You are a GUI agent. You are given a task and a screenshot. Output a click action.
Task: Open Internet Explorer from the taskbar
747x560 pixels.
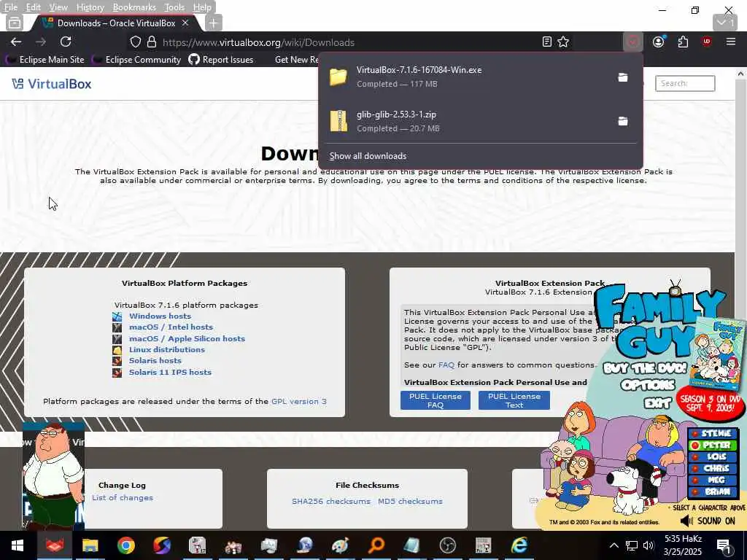point(519,545)
